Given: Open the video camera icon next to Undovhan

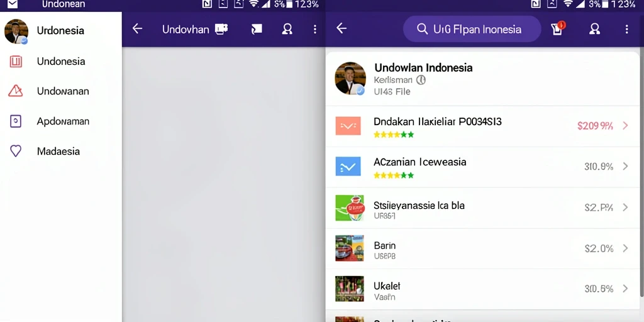Looking at the screenshot, I should 221,29.
